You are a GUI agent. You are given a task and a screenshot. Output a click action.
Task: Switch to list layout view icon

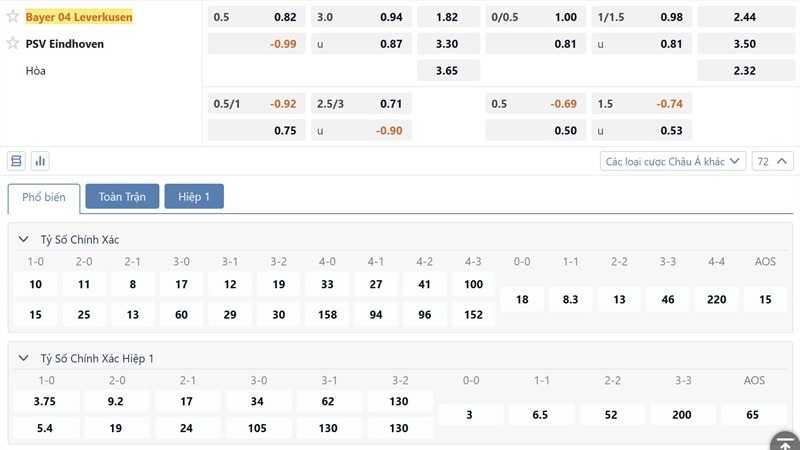16,161
